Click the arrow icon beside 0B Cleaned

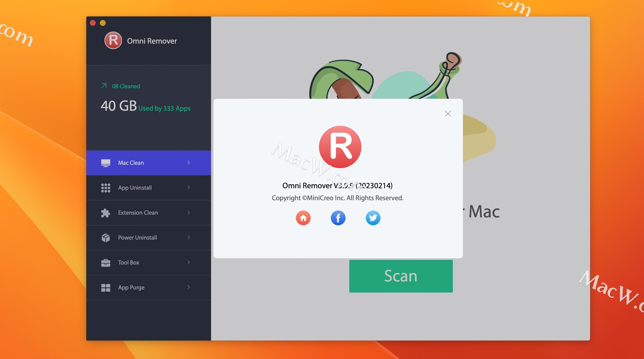click(x=104, y=86)
